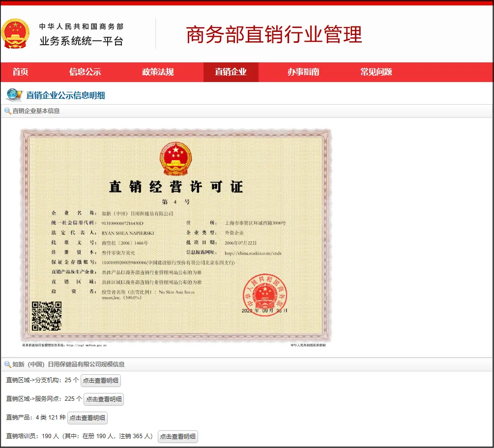Click the legal representative RYAN SHEA NAPIERSKI

tap(128, 233)
